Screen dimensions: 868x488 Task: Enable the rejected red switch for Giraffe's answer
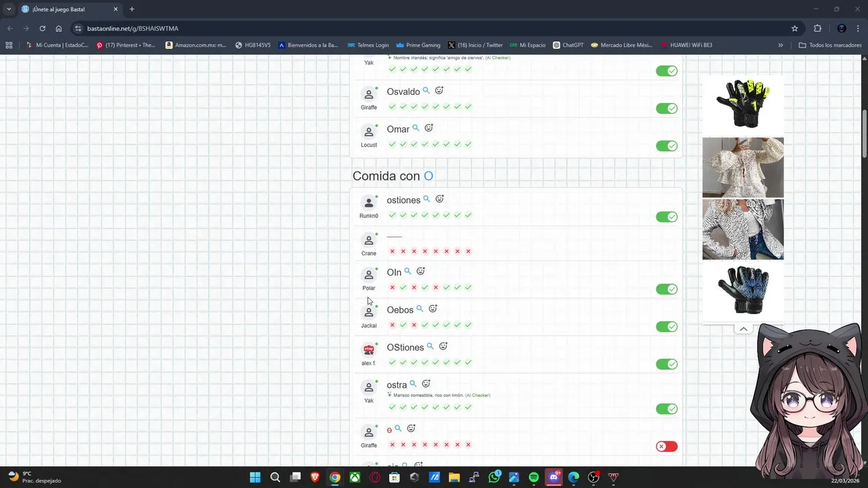point(667,446)
